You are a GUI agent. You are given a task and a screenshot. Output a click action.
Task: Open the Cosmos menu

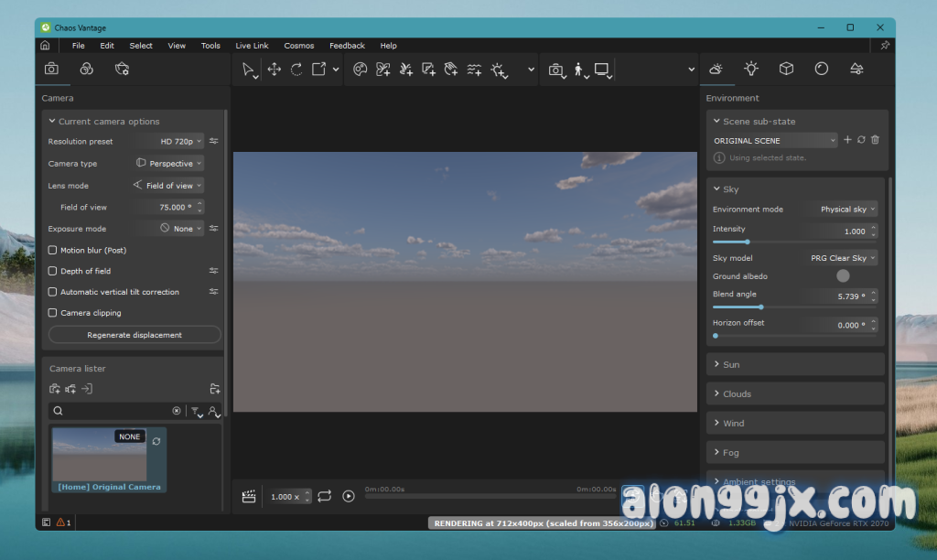tap(298, 46)
